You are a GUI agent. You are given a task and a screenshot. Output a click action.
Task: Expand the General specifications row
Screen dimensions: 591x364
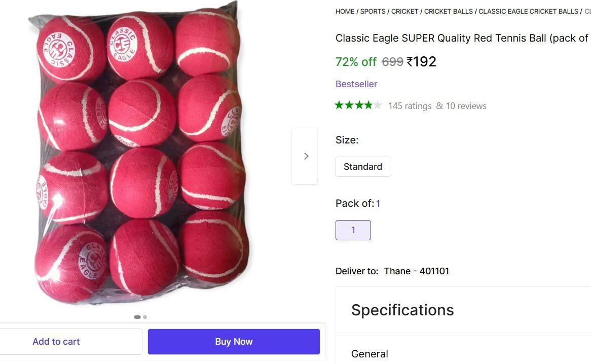pos(370,354)
